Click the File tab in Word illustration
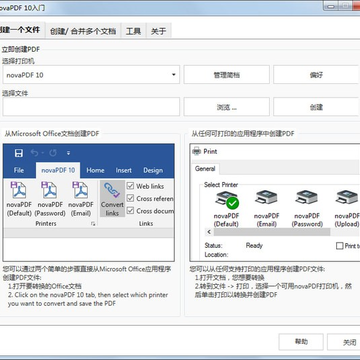 coord(19,170)
